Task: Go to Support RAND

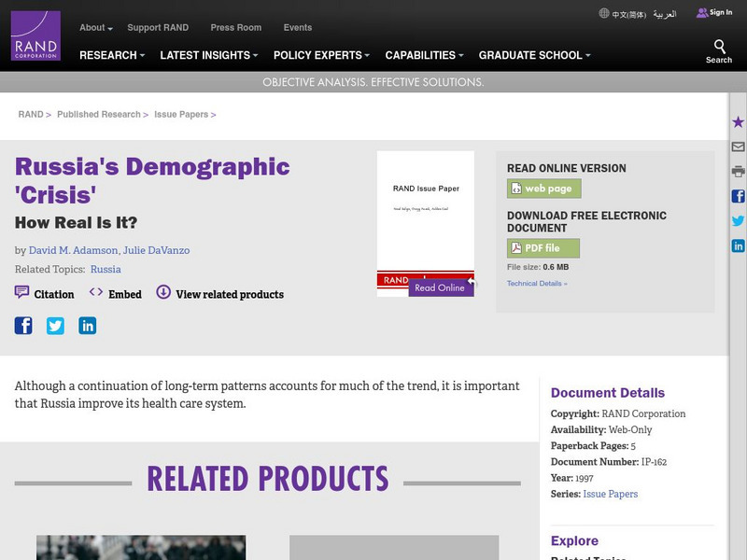Action: point(158,28)
